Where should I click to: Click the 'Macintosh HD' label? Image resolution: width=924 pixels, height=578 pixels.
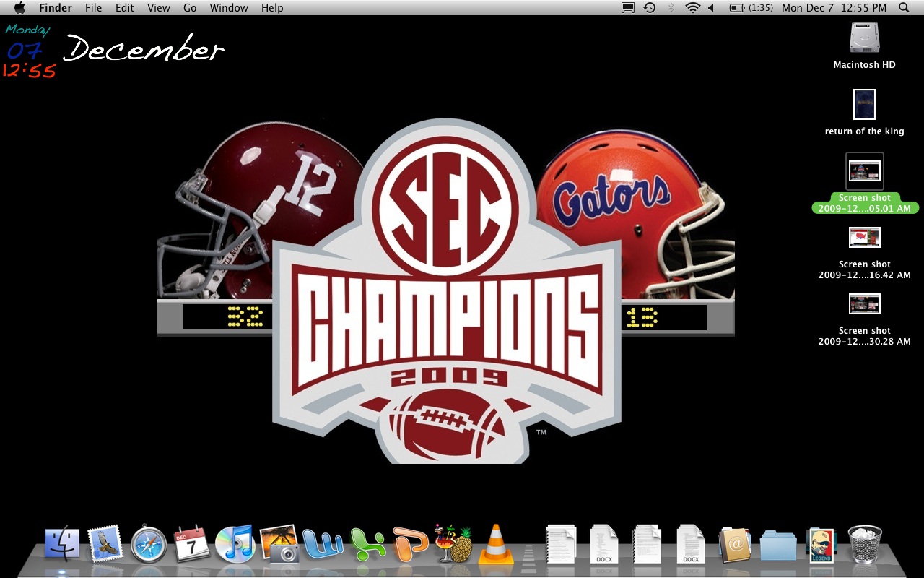(x=864, y=65)
